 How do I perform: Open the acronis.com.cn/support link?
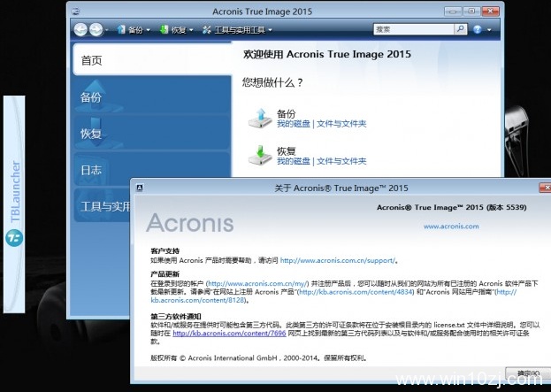(x=337, y=260)
